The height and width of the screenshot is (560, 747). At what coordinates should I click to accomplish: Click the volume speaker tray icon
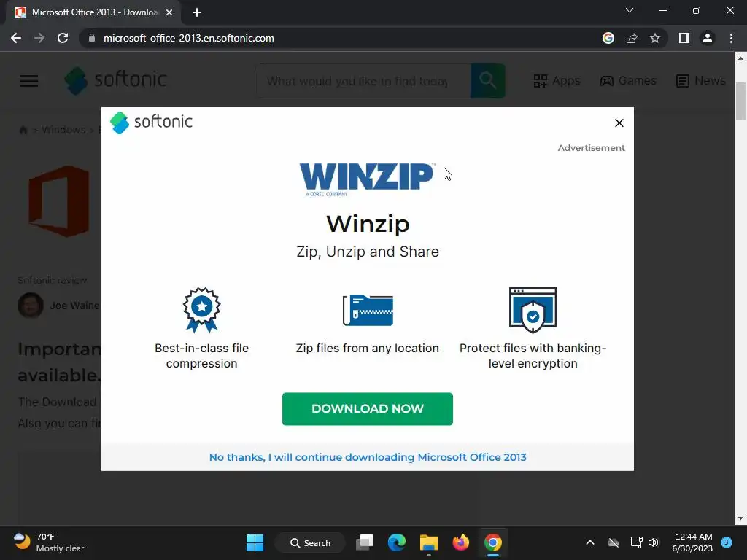click(654, 542)
